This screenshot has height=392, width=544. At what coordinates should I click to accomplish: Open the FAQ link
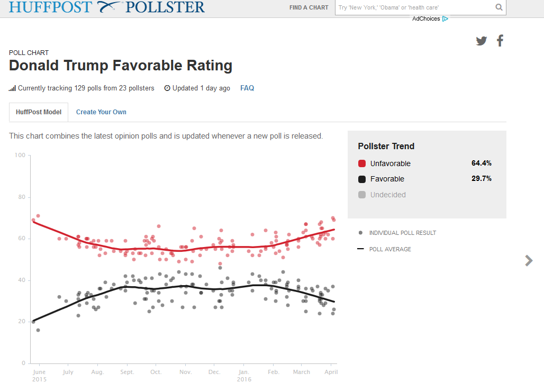(x=247, y=88)
